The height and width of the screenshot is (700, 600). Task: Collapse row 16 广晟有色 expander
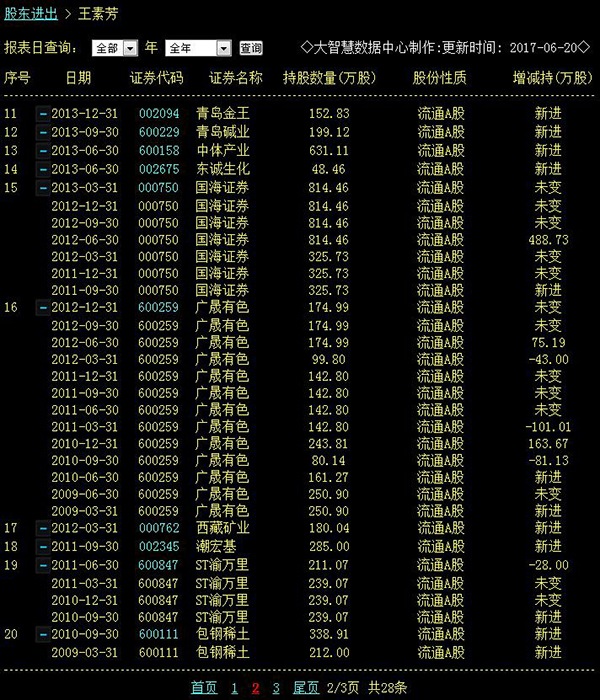[x=43, y=308]
